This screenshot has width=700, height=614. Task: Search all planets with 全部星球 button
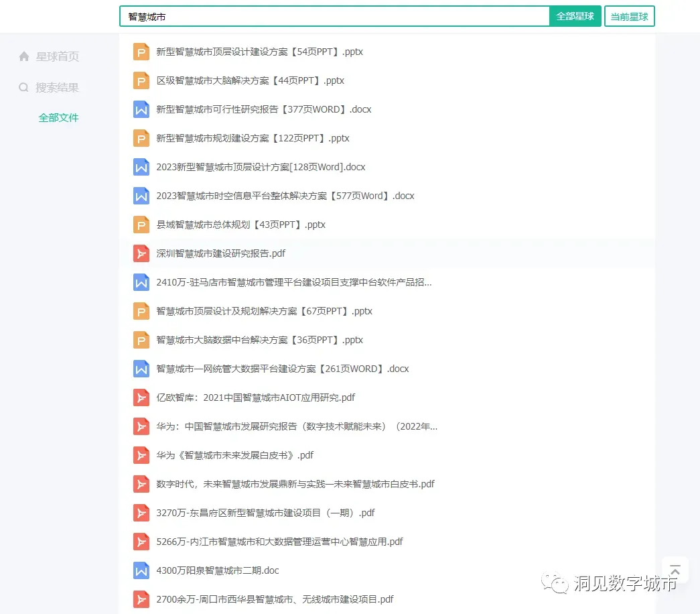point(575,17)
